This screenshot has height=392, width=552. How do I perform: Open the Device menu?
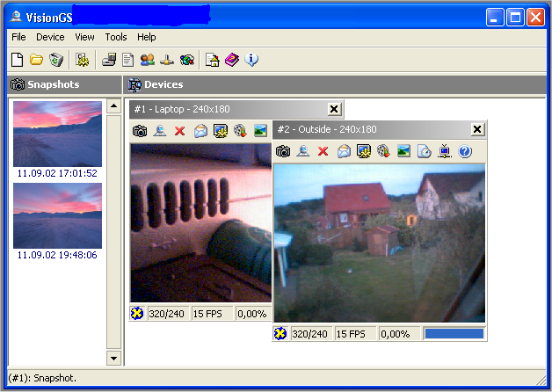(x=50, y=37)
